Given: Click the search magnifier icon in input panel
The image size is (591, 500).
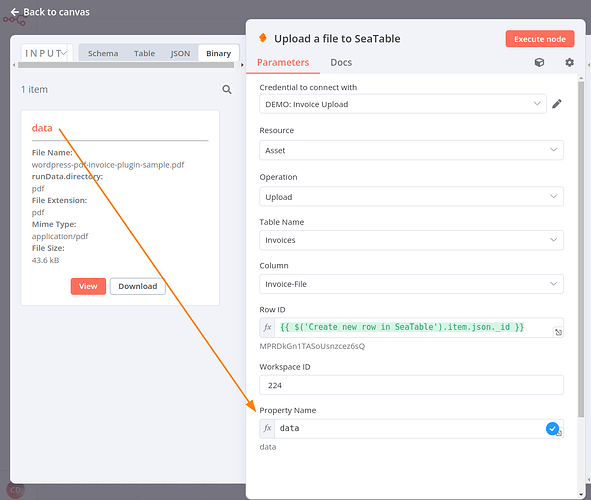Looking at the screenshot, I should click(x=227, y=90).
